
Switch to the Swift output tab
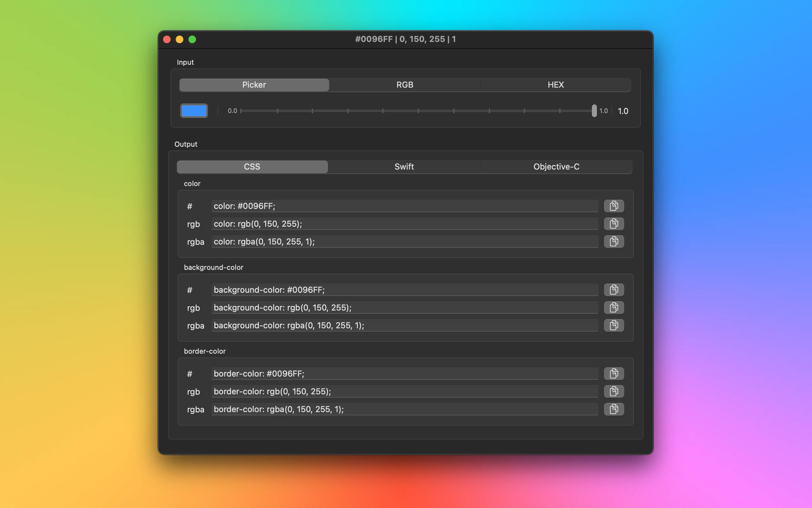click(x=404, y=167)
